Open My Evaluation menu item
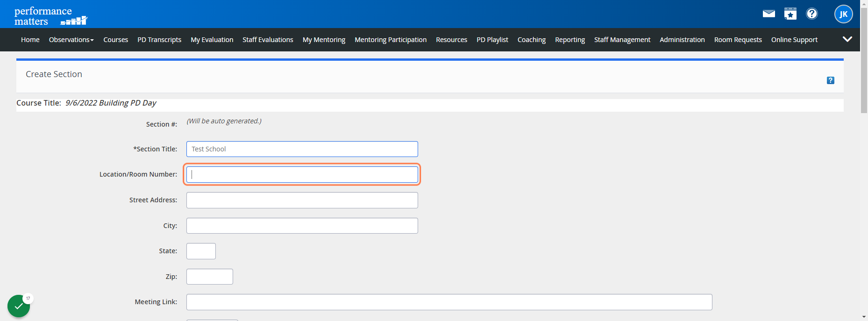Image resolution: width=868 pixels, height=321 pixels. pos(212,40)
